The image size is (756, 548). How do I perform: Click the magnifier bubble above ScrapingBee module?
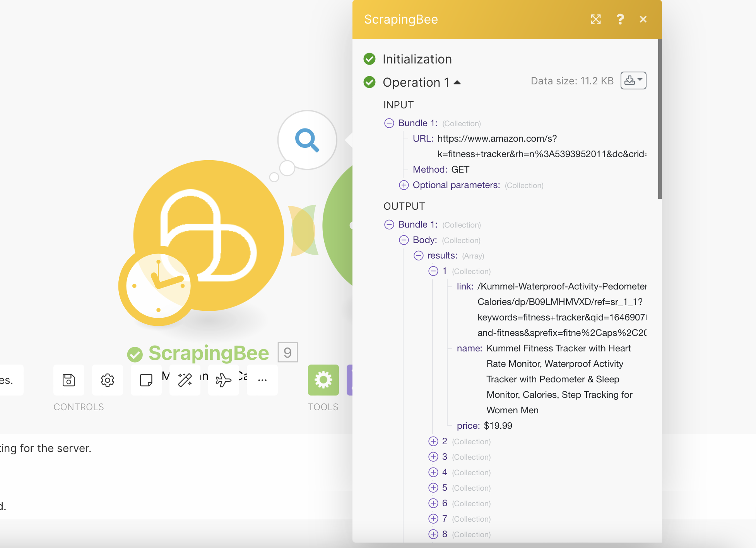coord(307,140)
